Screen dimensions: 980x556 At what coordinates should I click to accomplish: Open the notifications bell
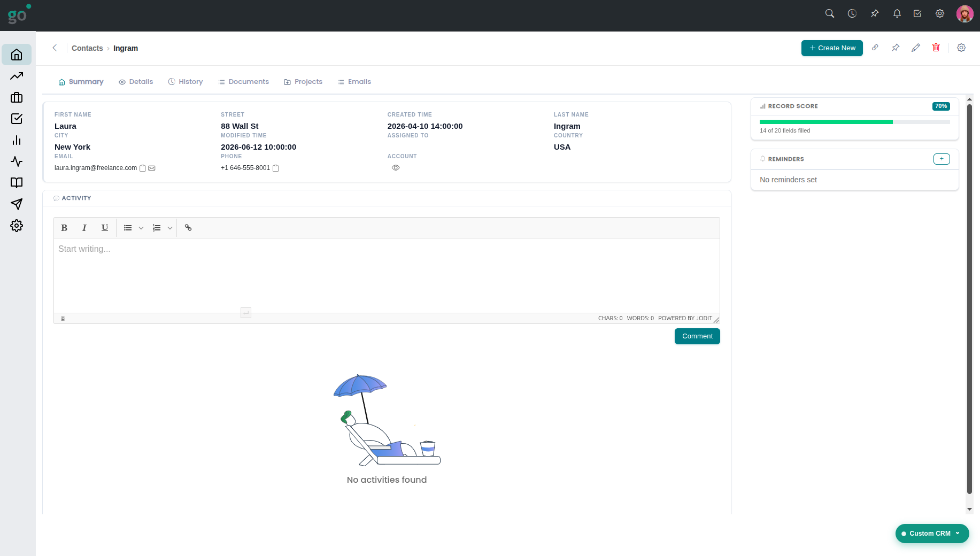tap(897, 13)
